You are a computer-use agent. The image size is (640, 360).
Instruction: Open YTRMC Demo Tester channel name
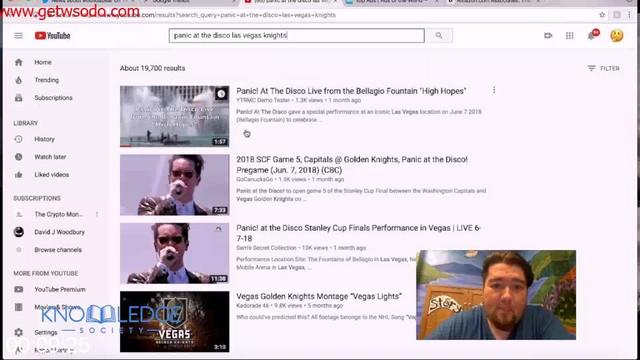pos(263,100)
